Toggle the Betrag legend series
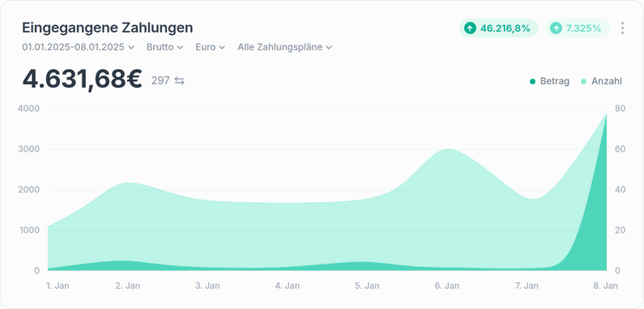 click(x=549, y=81)
